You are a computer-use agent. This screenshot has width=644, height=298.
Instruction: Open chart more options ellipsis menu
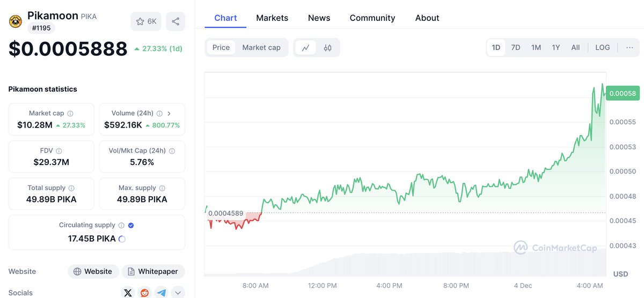630,48
